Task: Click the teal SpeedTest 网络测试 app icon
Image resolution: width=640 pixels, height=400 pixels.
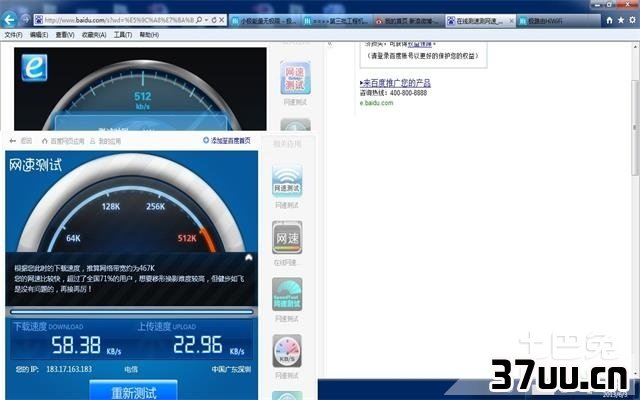Action: tap(287, 294)
